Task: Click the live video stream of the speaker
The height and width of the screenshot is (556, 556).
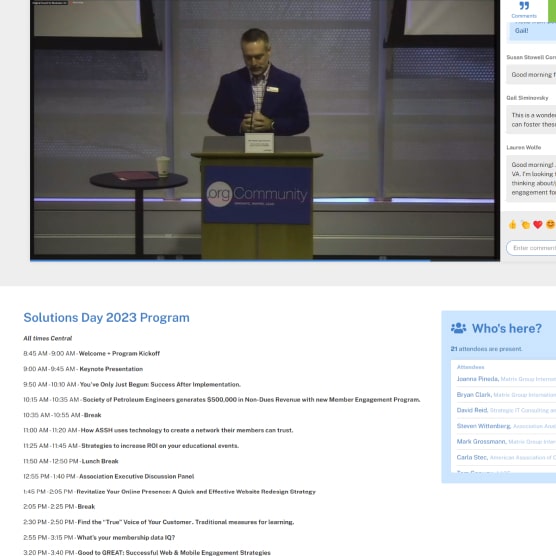Action: pyautogui.click(x=265, y=129)
